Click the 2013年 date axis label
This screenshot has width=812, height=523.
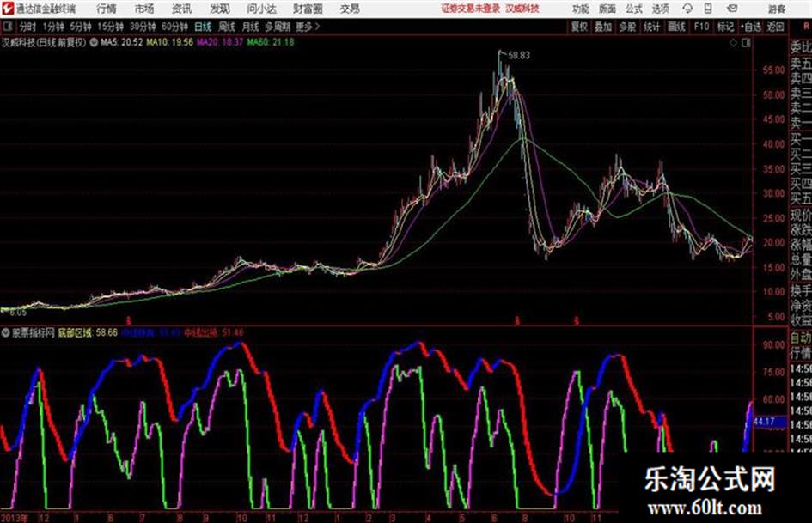14,517
